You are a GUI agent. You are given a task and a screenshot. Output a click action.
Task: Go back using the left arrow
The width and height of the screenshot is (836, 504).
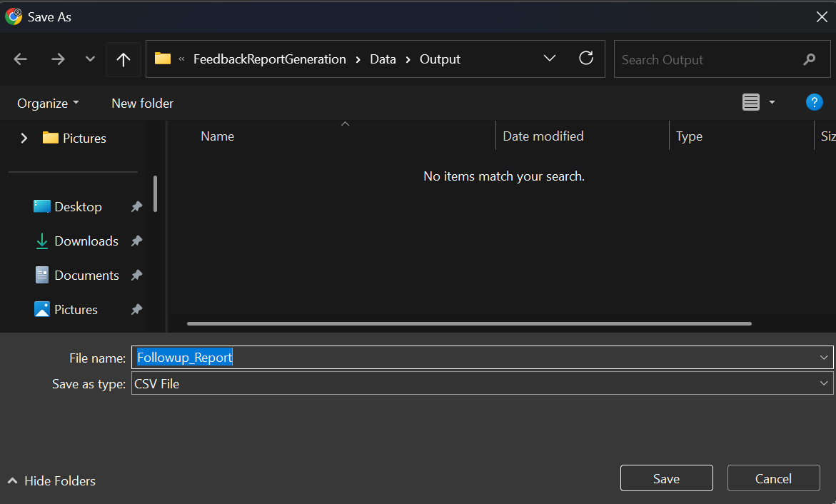tap(20, 59)
